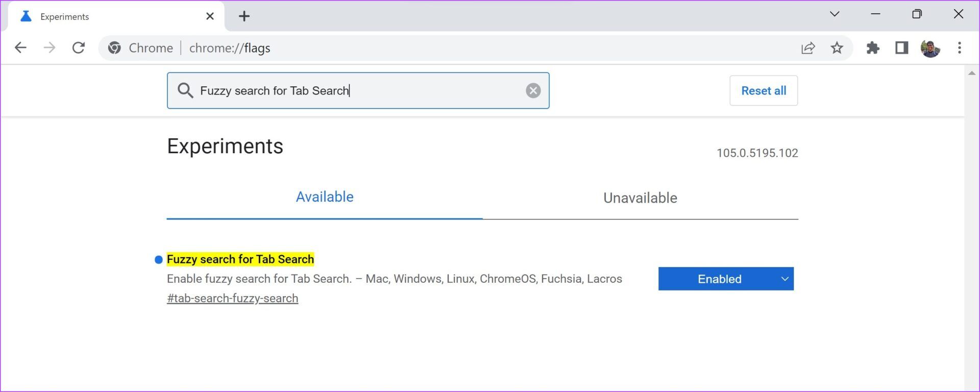Open the Chrome three-dot menu
This screenshot has height=392, width=980.
click(959, 48)
